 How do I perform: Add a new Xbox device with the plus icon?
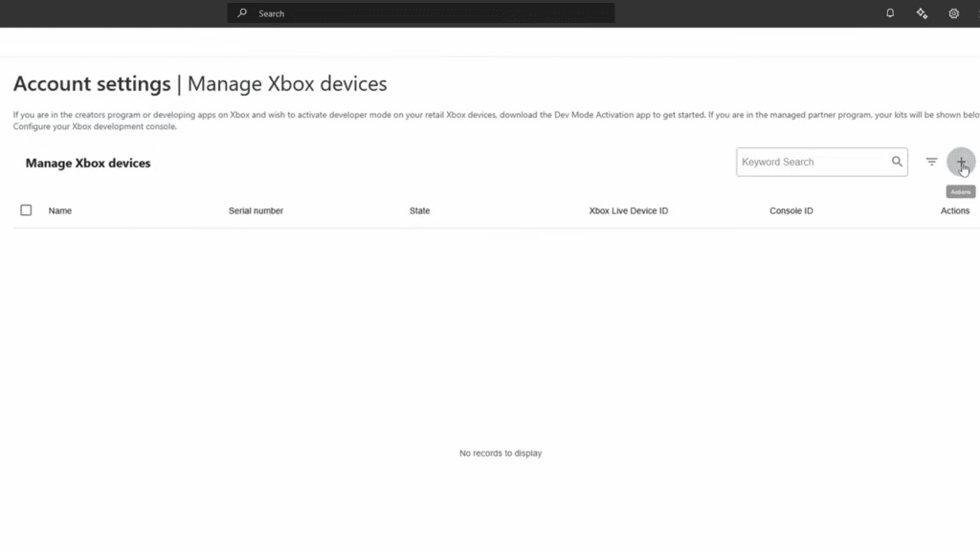(x=961, y=161)
